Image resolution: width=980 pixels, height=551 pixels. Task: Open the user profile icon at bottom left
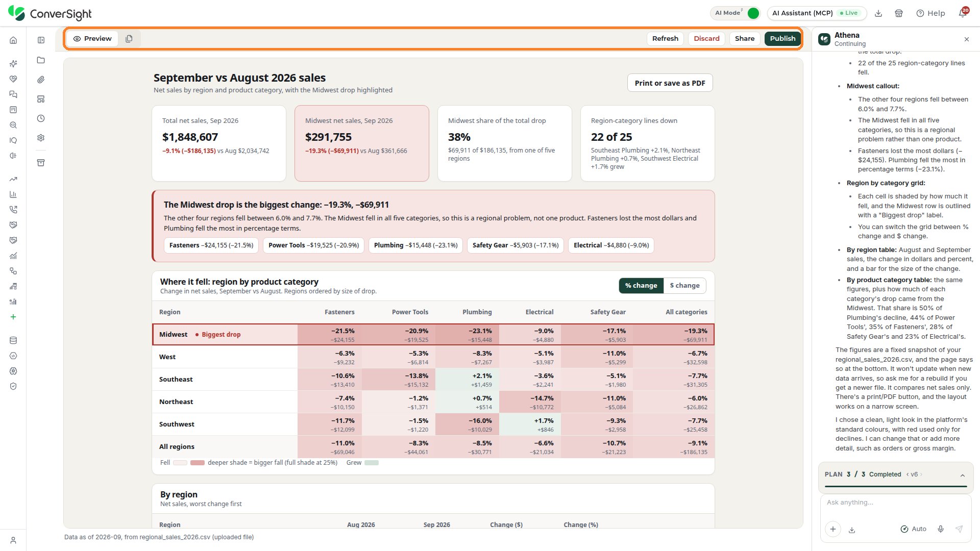(x=13, y=540)
